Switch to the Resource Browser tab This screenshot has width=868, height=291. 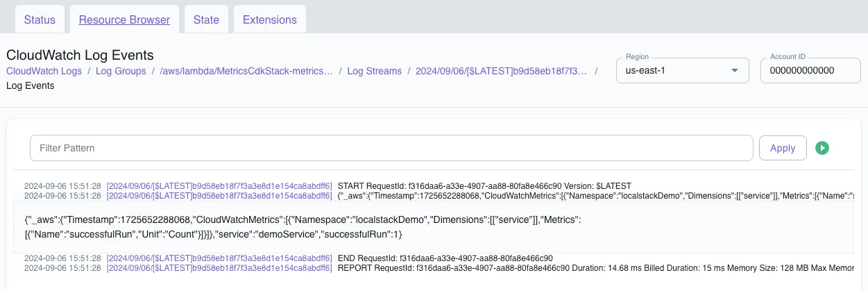[124, 19]
